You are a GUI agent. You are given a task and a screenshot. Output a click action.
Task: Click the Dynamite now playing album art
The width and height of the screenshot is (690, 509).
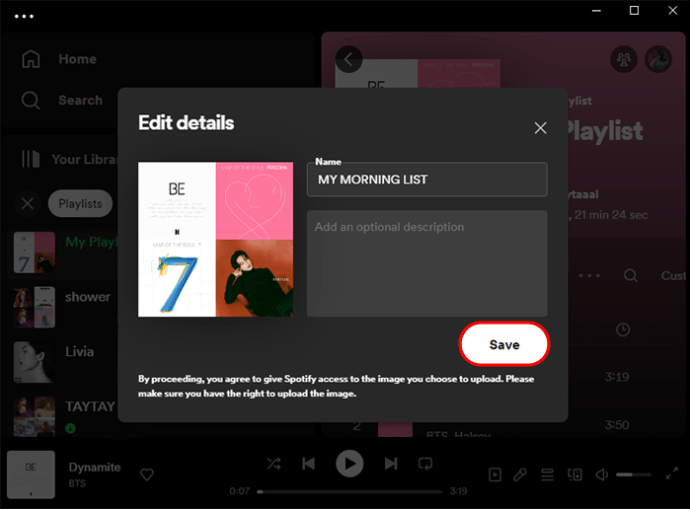click(x=31, y=474)
